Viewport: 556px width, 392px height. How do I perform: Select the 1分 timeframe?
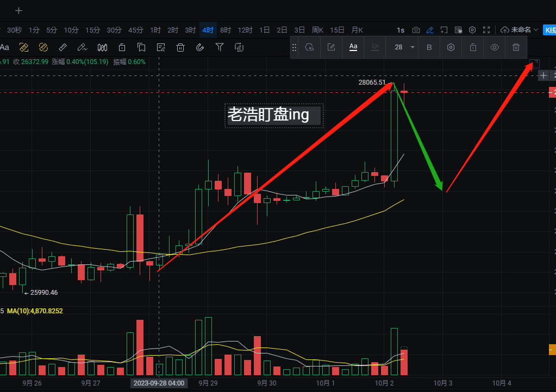tap(34, 30)
